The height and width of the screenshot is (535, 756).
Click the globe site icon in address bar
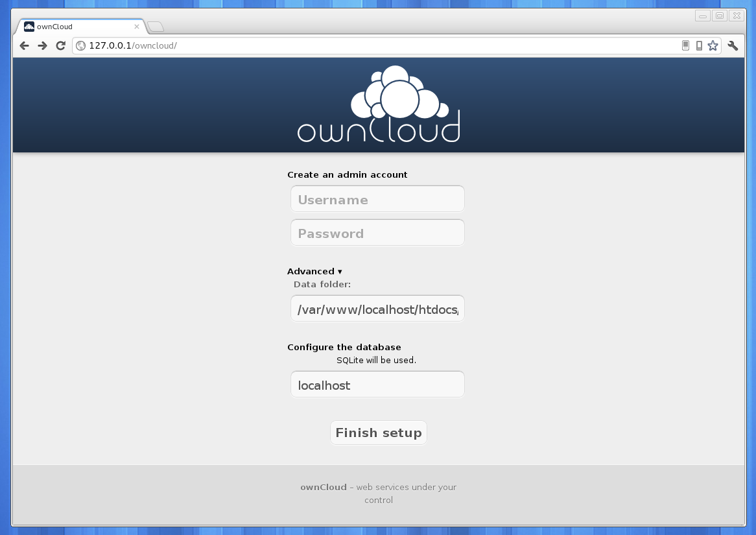pyautogui.click(x=81, y=46)
